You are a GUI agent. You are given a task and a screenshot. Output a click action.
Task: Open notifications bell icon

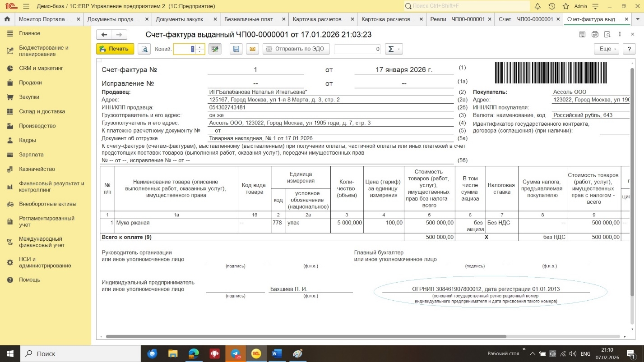tap(537, 6)
